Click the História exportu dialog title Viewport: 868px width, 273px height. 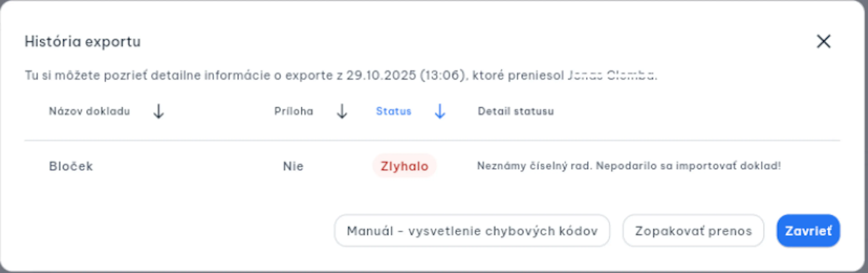[83, 42]
